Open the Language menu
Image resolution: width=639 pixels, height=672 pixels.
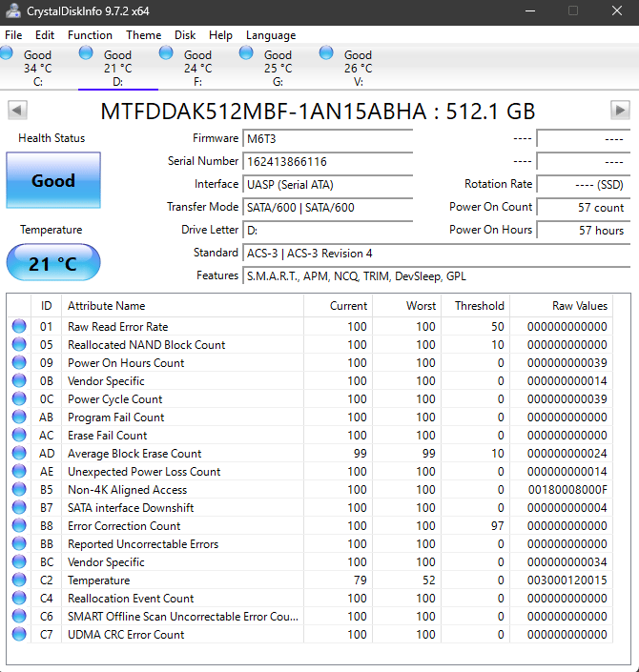pyautogui.click(x=271, y=35)
